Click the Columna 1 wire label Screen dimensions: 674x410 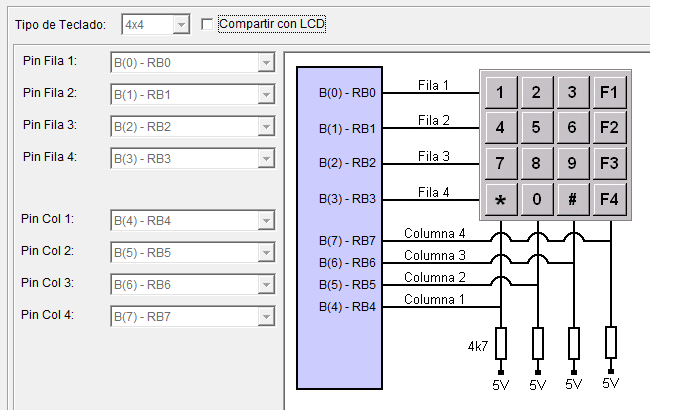coord(434,299)
